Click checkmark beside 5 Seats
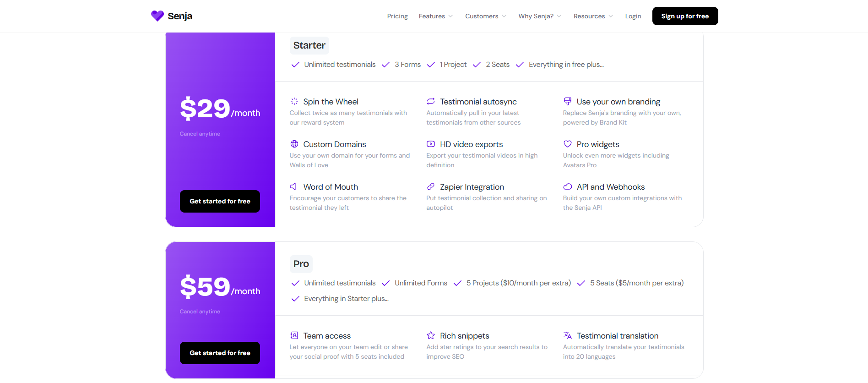 [x=581, y=283]
